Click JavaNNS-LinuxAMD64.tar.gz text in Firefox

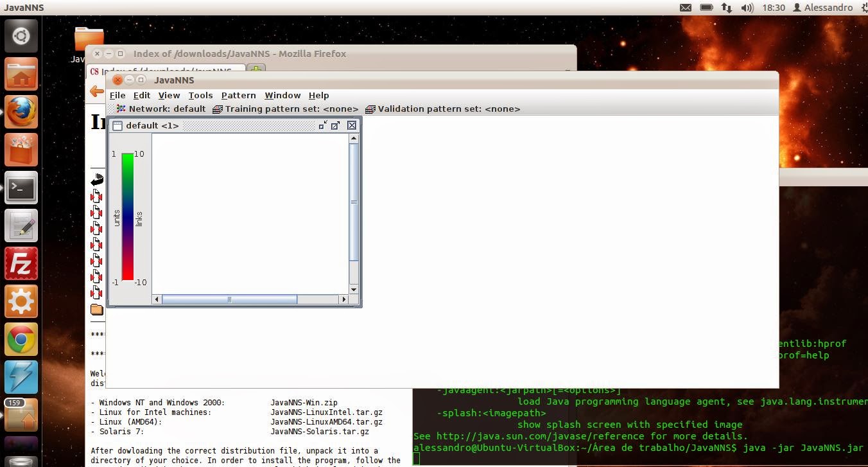[x=327, y=422]
